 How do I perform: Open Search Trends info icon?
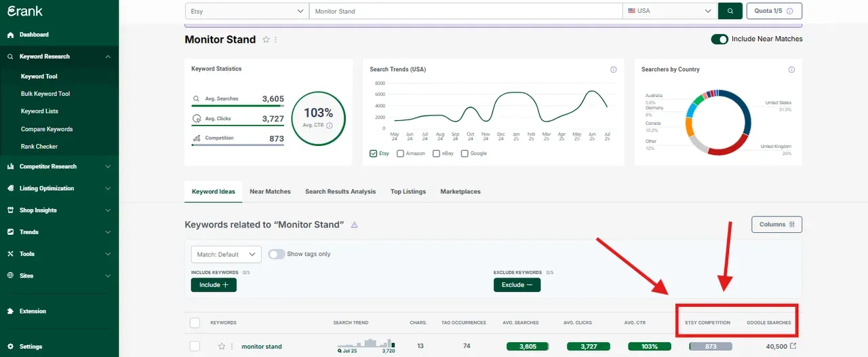pyautogui.click(x=613, y=70)
